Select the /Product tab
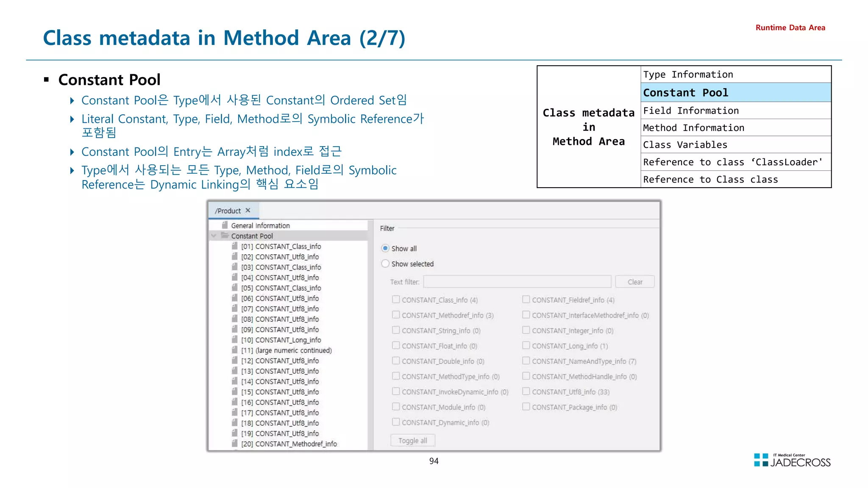868x488 pixels. pyautogui.click(x=234, y=211)
